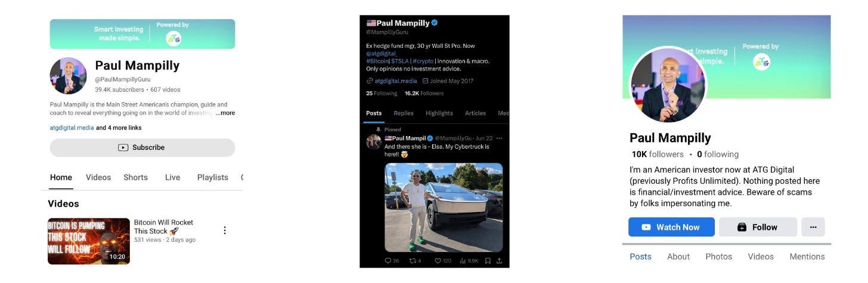This screenshot has height=283, width=868.
Task: Bookmark the pinned Cybertruck tweet
Action: tap(487, 260)
